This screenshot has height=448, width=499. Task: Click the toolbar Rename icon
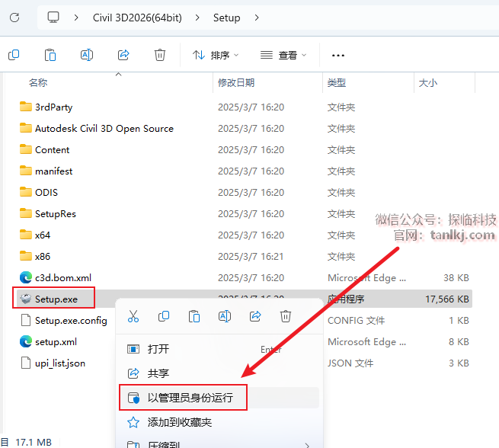(x=87, y=55)
